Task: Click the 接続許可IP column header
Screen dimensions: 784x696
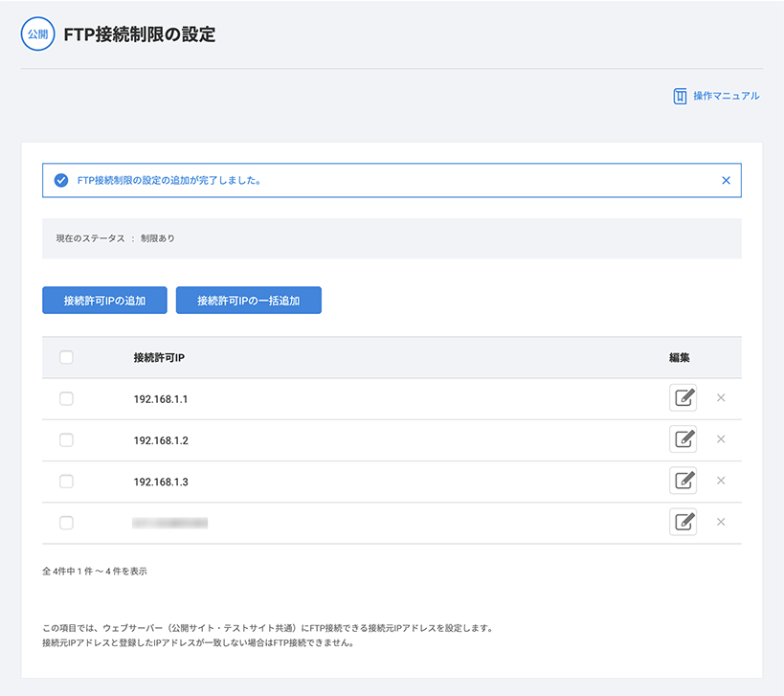Action: [159, 357]
